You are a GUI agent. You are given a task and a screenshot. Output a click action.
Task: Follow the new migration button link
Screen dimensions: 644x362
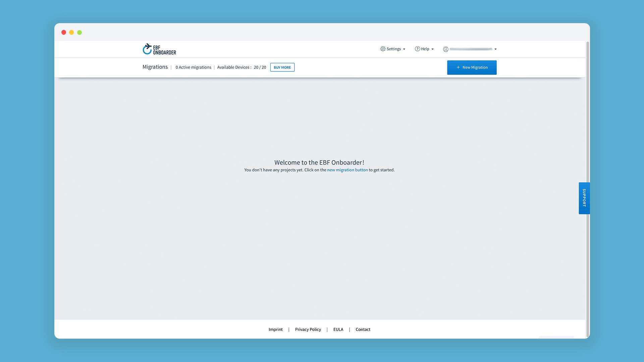(347, 170)
